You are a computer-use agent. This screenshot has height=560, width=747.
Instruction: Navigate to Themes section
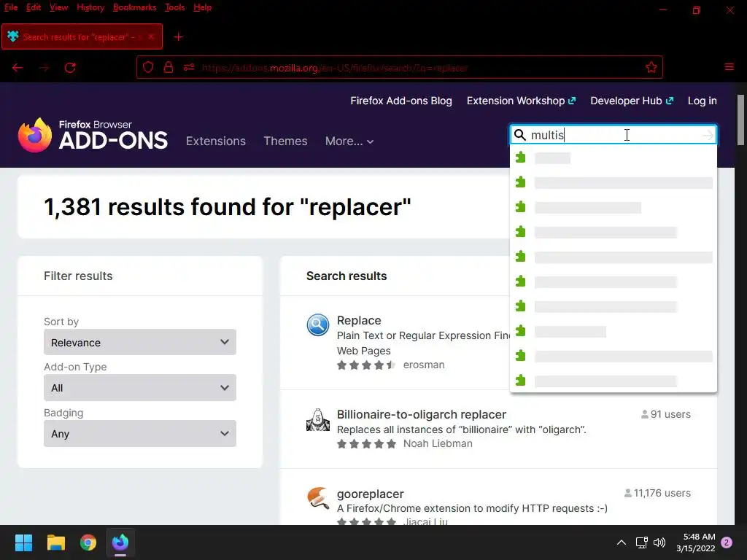[x=285, y=141]
